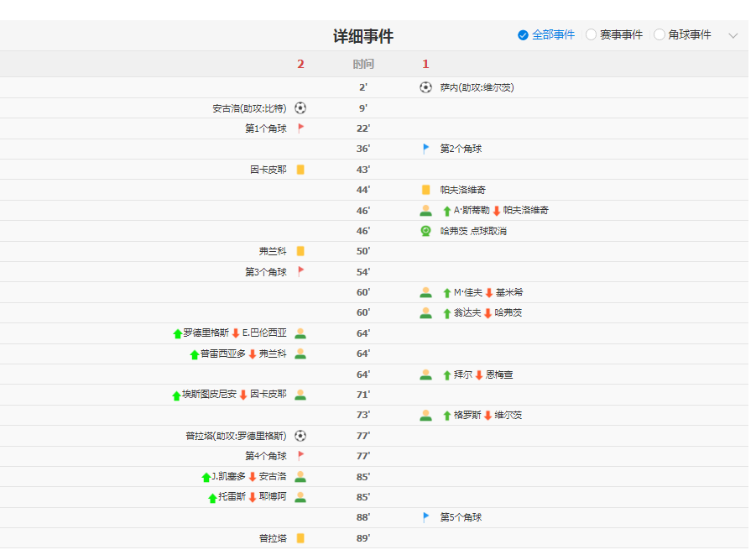The image size is (756, 550).
Task: Click the name M·佳夫
Action: click(468, 292)
